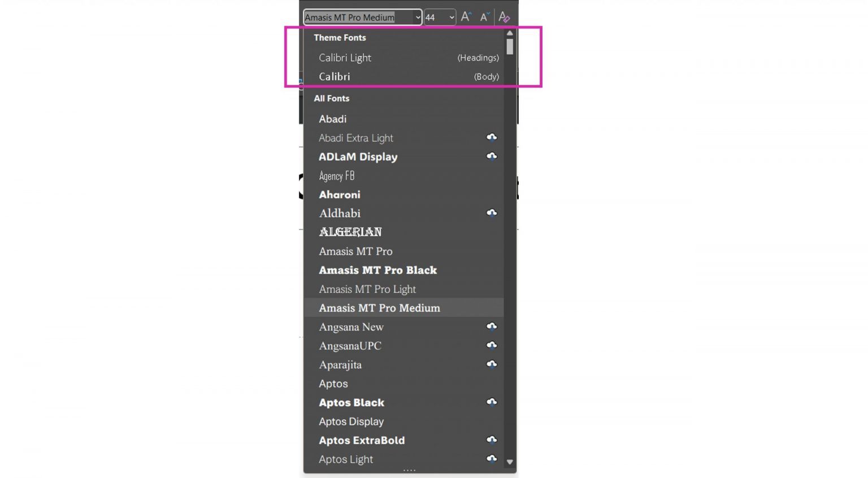Click the cloud icon next to Angsana New
Screen dimensions: 868x478
coord(491,326)
